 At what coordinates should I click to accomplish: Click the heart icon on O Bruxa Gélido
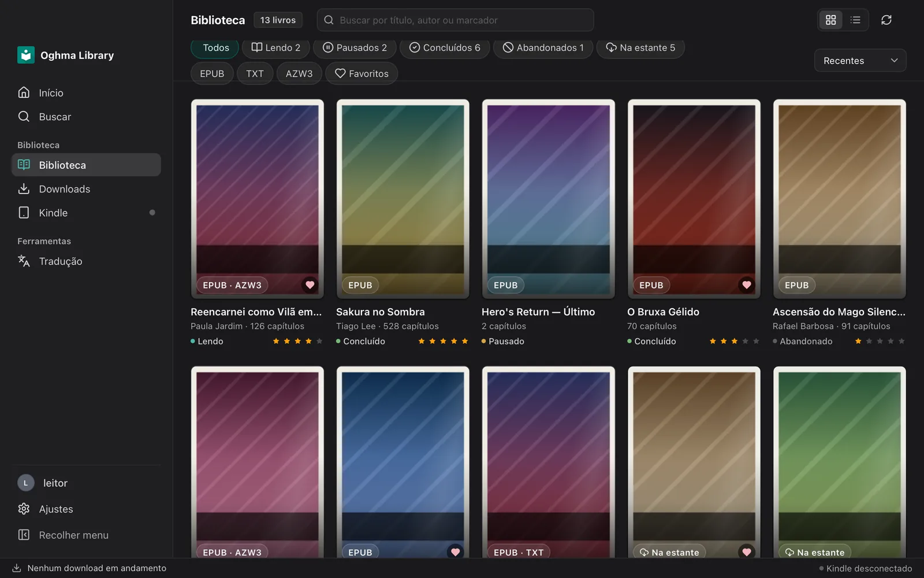[x=747, y=285]
